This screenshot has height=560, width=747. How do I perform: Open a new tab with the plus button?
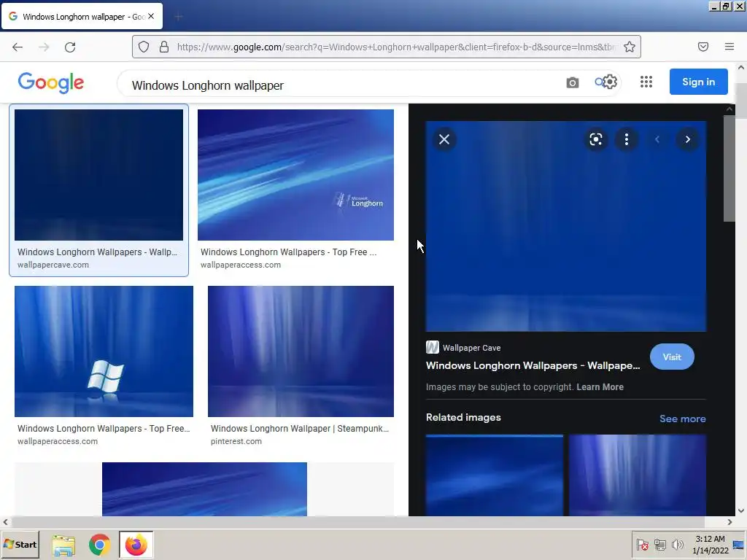(179, 17)
